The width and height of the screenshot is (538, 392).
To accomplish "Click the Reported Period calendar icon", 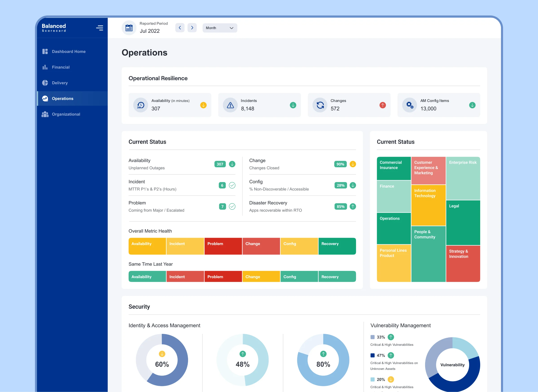I will (x=129, y=28).
